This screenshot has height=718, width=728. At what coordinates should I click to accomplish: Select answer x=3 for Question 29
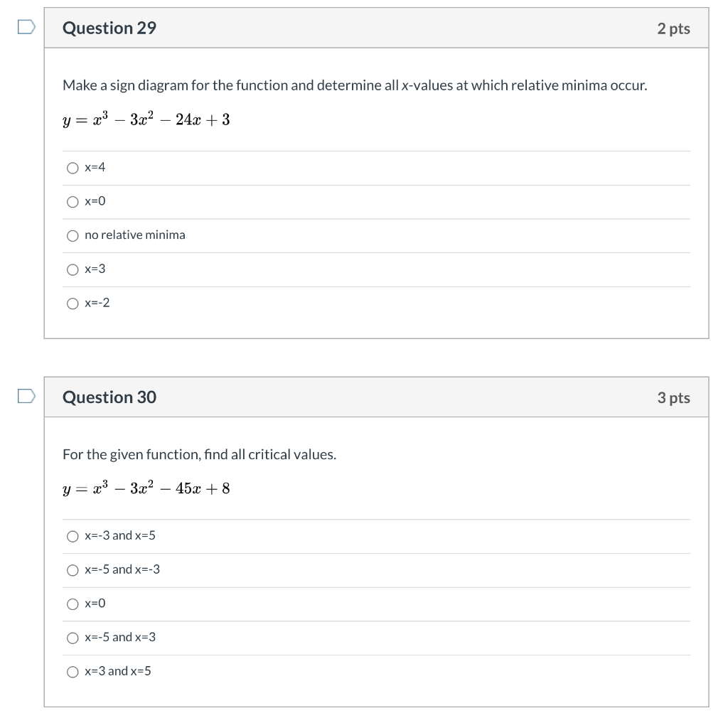(73, 269)
